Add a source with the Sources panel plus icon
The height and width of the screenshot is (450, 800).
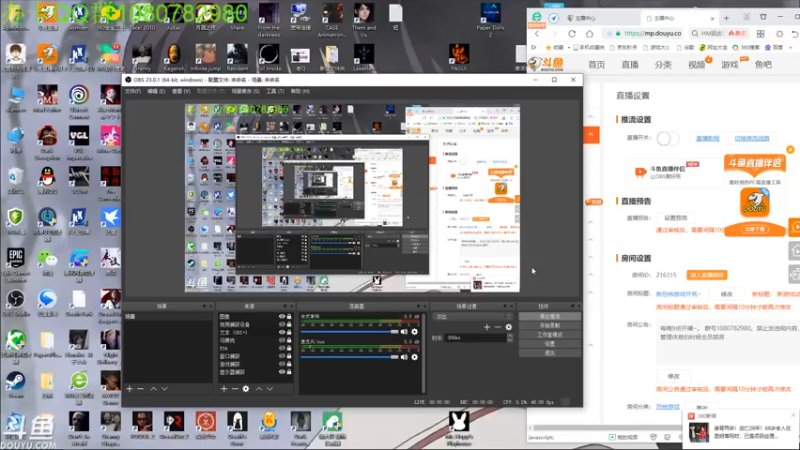(x=224, y=389)
